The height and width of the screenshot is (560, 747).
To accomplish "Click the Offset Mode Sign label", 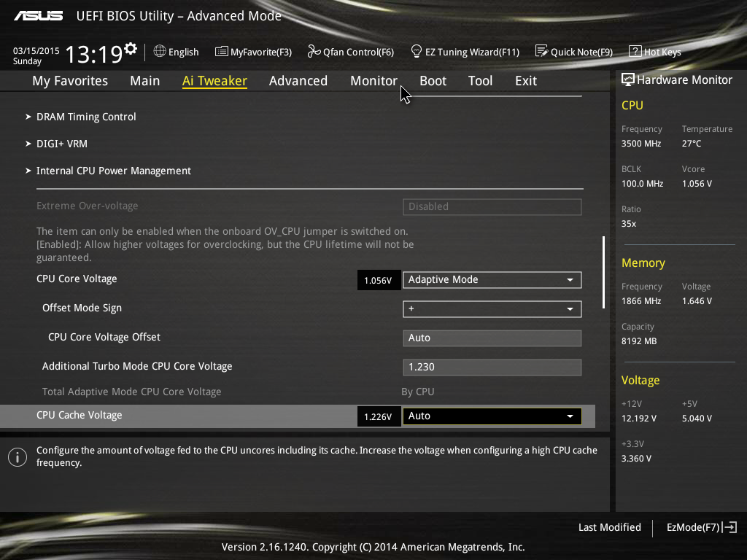I will [x=82, y=308].
